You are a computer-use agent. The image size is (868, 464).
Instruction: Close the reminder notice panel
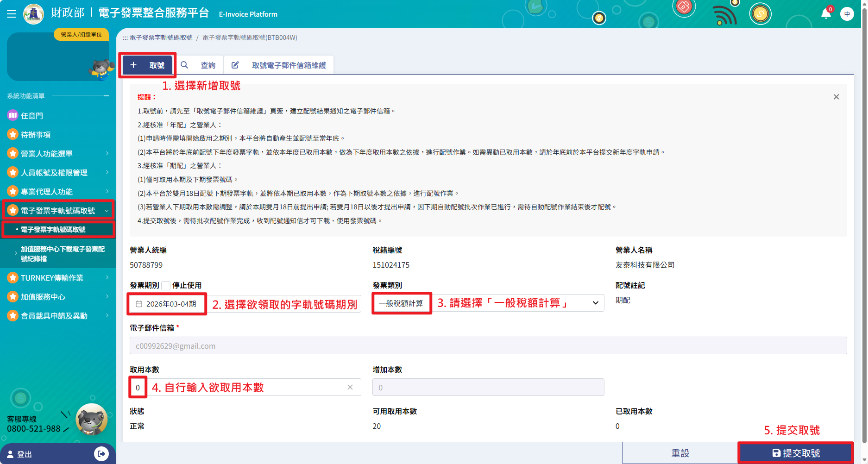click(x=836, y=97)
